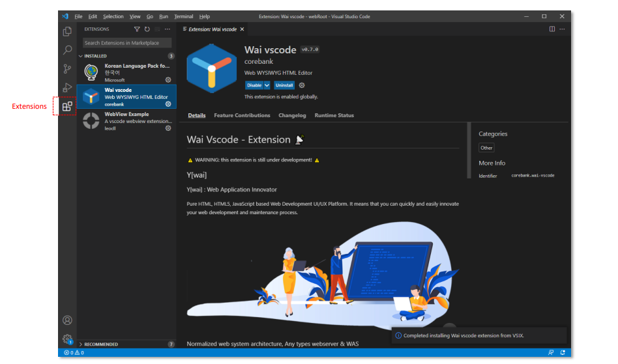Click the Uninstall button
This screenshot has width=618, height=364.
pos(284,85)
